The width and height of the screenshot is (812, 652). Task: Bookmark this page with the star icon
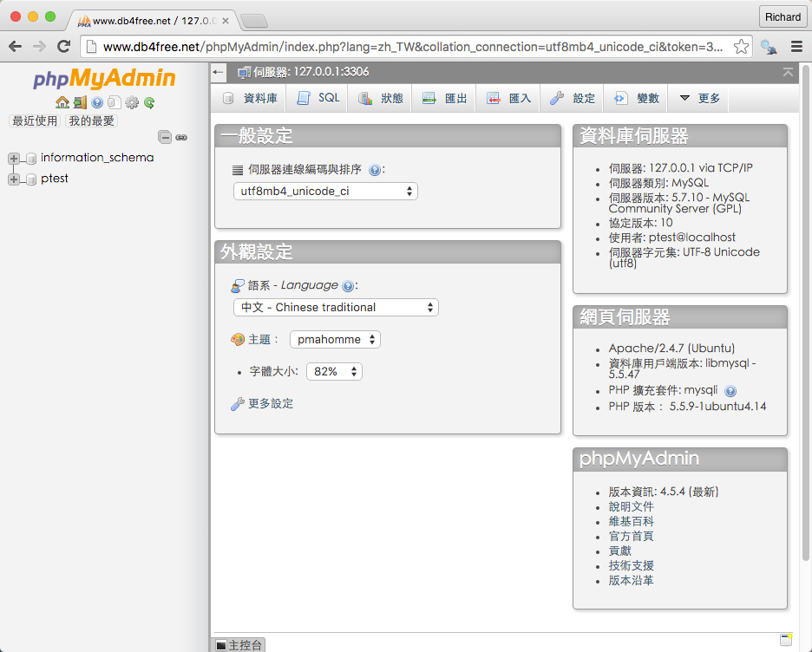click(742, 47)
